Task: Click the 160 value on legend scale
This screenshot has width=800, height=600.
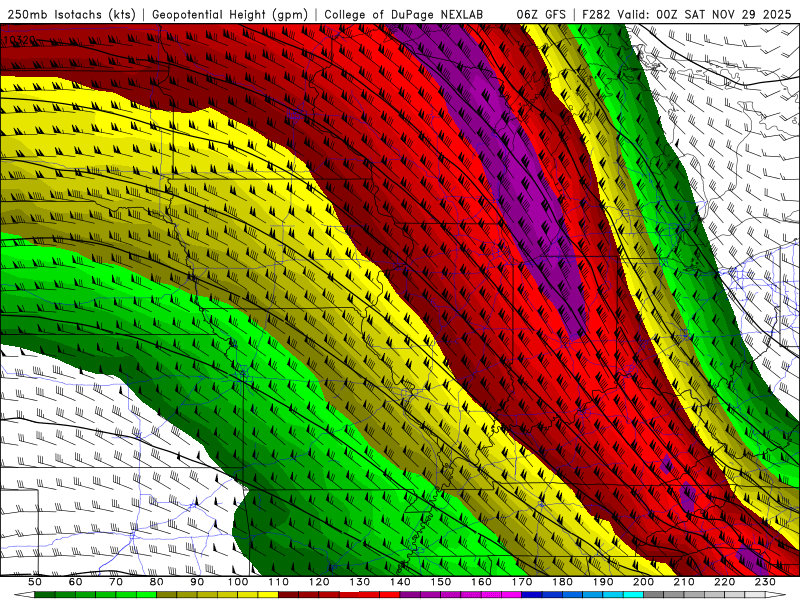Action: [481, 582]
